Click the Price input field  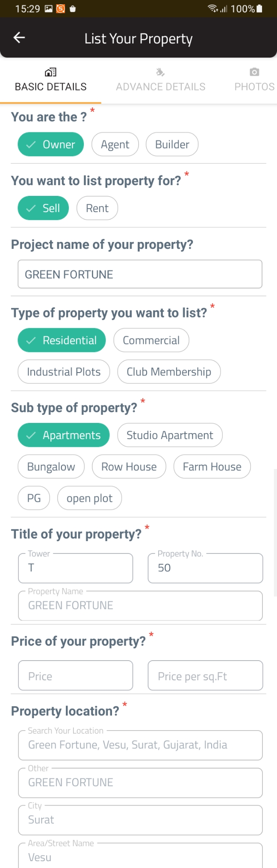click(76, 676)
